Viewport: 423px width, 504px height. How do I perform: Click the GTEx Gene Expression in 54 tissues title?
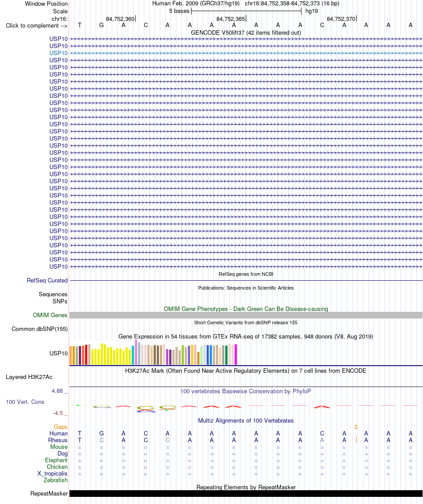tap(246, 337)
